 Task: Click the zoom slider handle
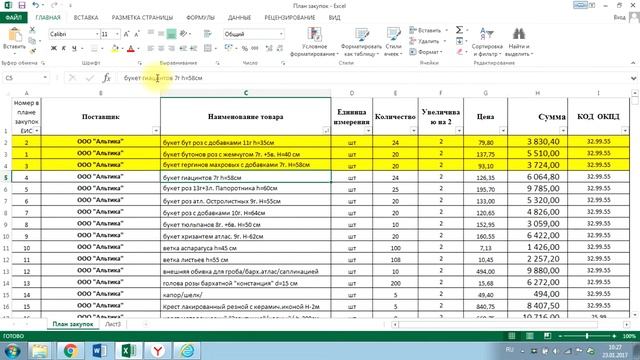point(587,336)
